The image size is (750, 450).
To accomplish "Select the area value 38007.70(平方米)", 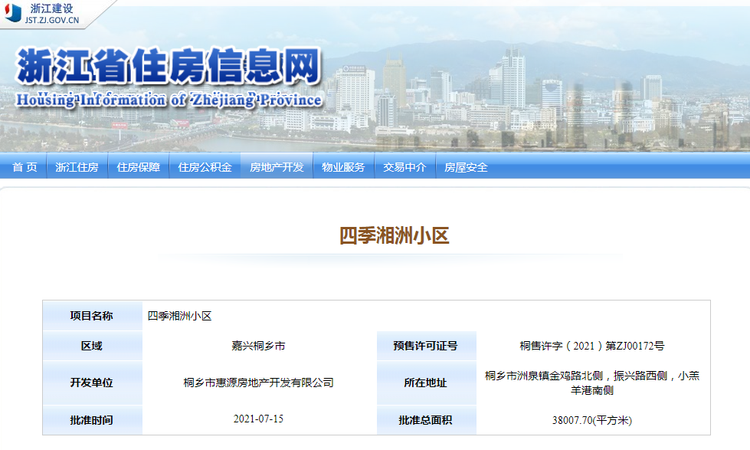I will 592,420.
